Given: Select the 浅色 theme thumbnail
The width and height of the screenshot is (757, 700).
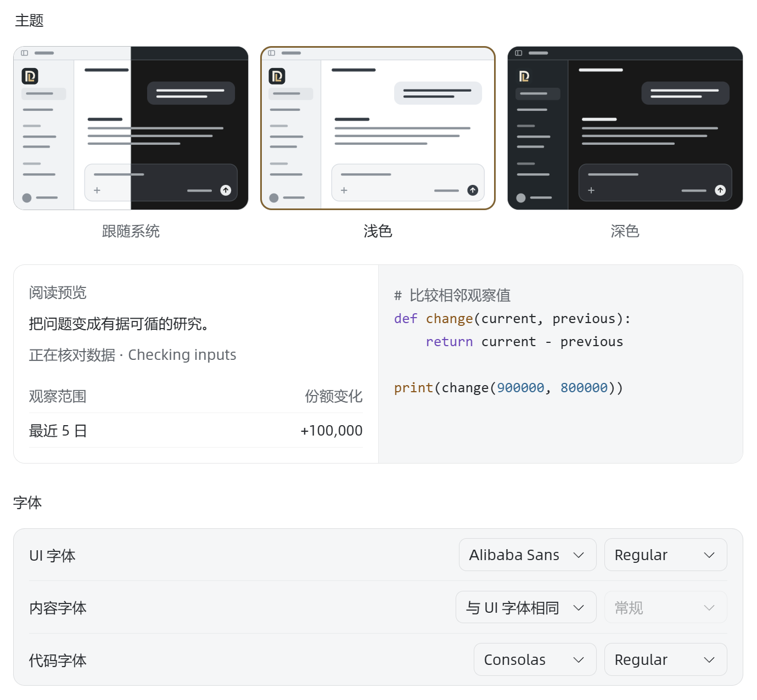Looking at the screenshot, I should pos(378,128).
